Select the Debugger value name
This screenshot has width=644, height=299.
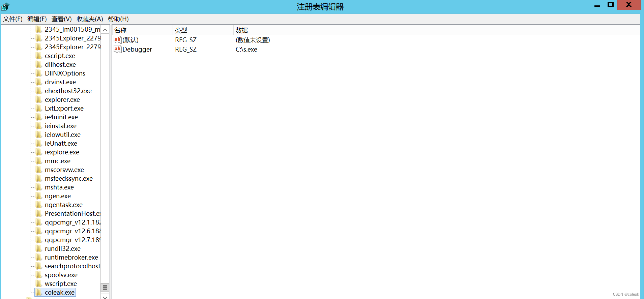coord(137,49)
